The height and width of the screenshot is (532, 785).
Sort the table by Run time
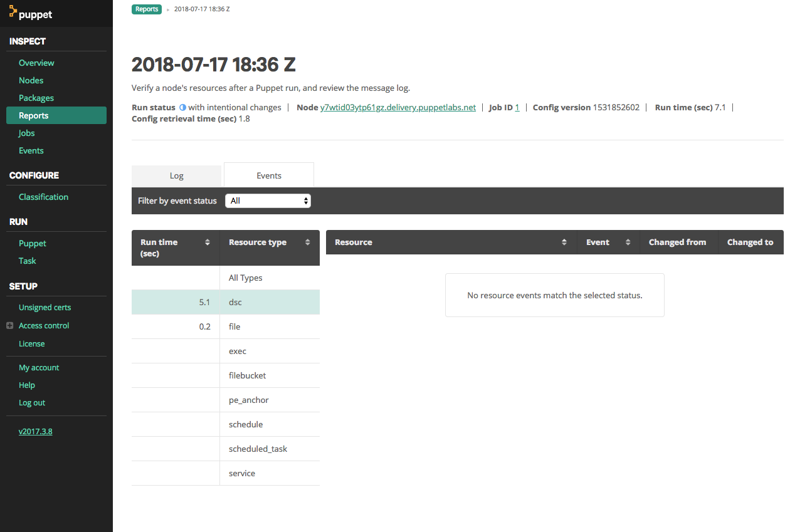point(207,241)
